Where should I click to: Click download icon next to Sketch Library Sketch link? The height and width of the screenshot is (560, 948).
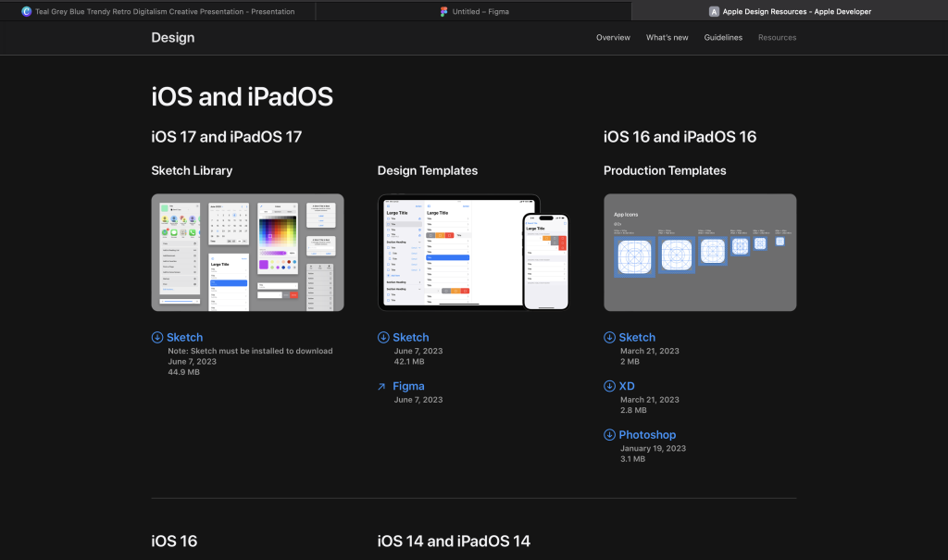point(157,338)
